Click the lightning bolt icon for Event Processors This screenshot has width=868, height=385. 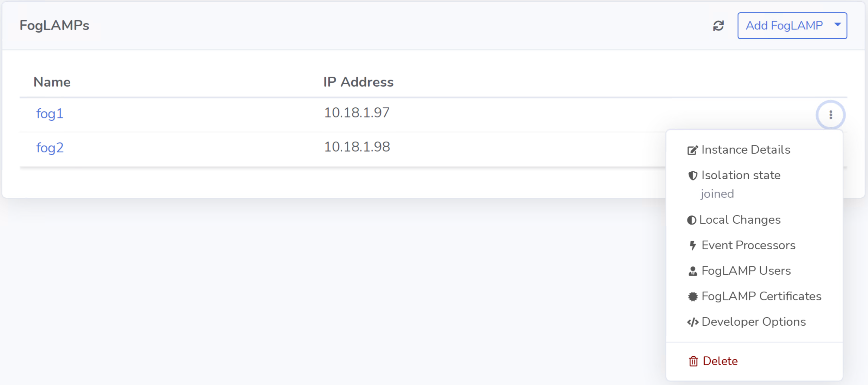[x=692, y=246]
